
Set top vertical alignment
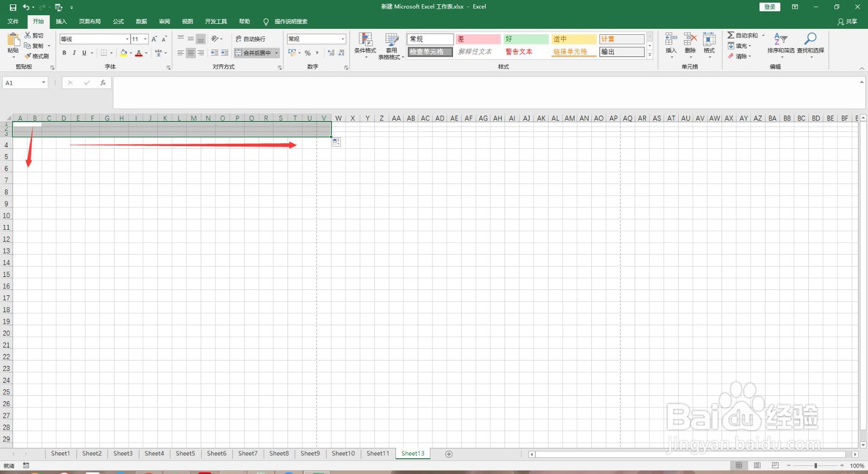coord(181,39)
